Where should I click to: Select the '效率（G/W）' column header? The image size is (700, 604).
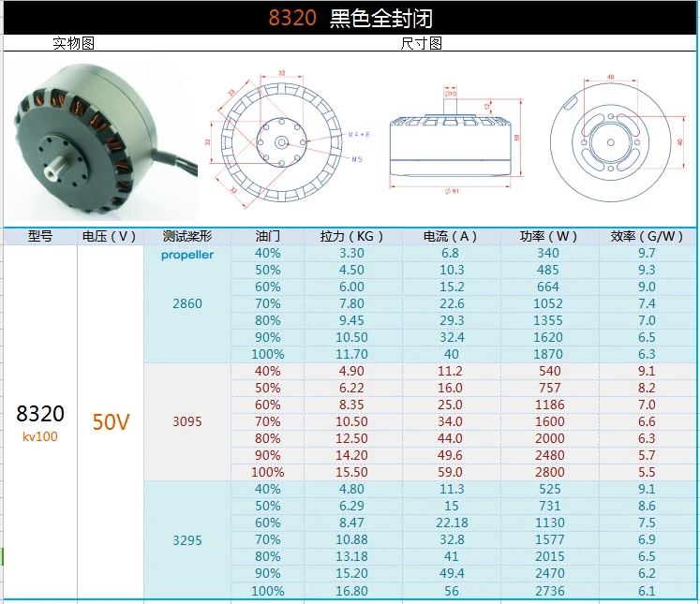pyautogui.click(x=647, y=236)
